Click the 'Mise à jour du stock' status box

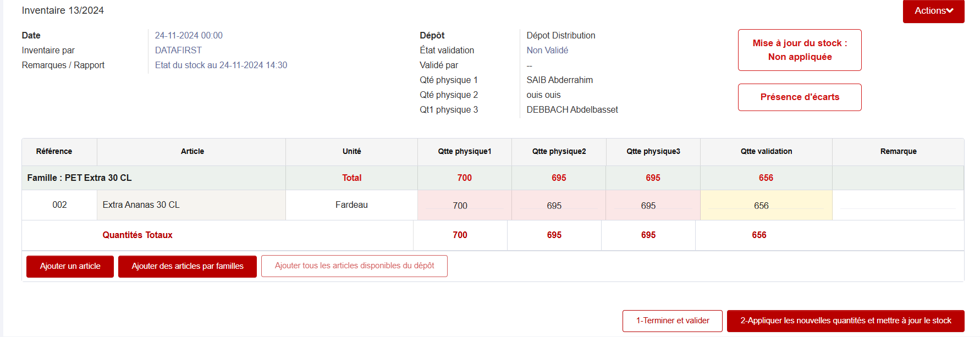coord(800,50)
